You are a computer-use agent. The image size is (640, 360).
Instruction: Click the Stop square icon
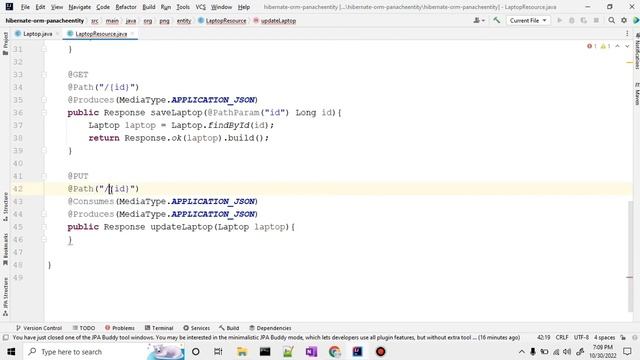click(596, 20)
